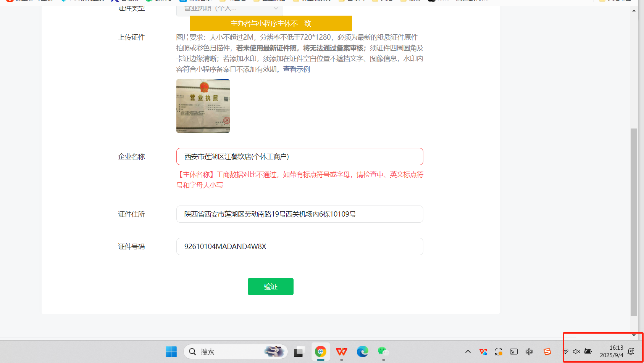Switch to the 360 browser taskbar icon
This screenshot has width=644, height=363.
(320, 352)
